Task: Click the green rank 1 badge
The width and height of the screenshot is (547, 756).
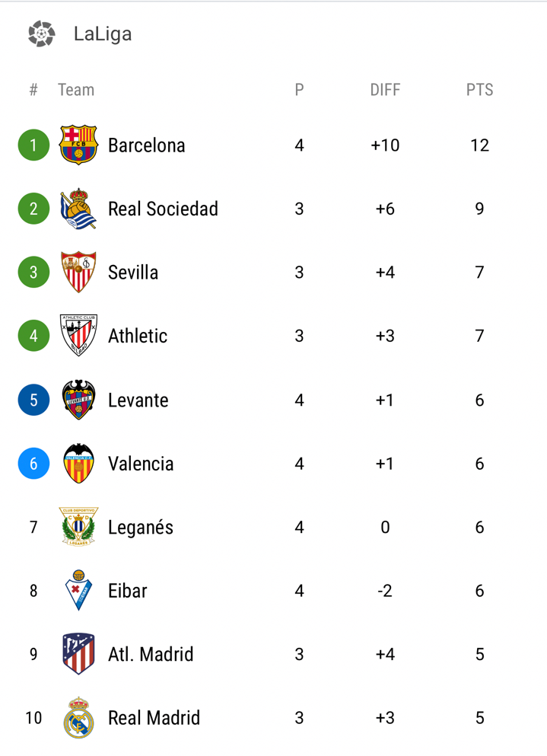Action: (x=33, y=145)
